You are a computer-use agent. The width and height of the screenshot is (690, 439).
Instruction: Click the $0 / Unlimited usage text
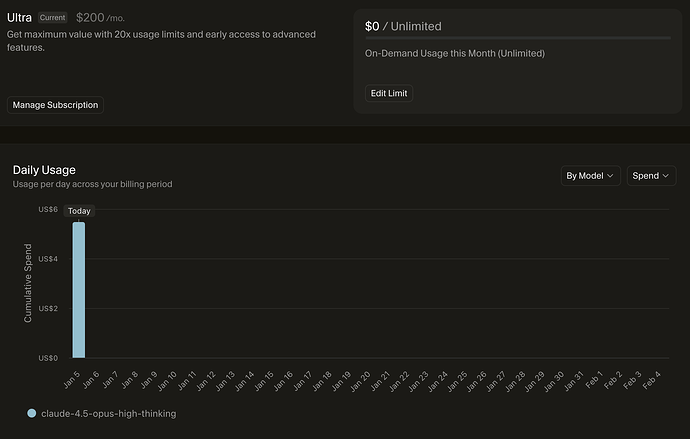[403, 26]
